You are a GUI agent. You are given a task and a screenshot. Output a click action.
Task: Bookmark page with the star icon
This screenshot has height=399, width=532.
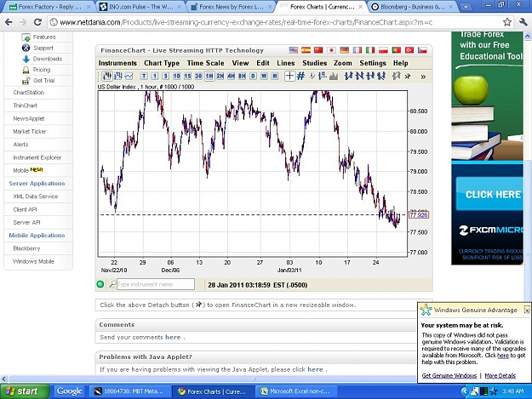coord(507,22)
